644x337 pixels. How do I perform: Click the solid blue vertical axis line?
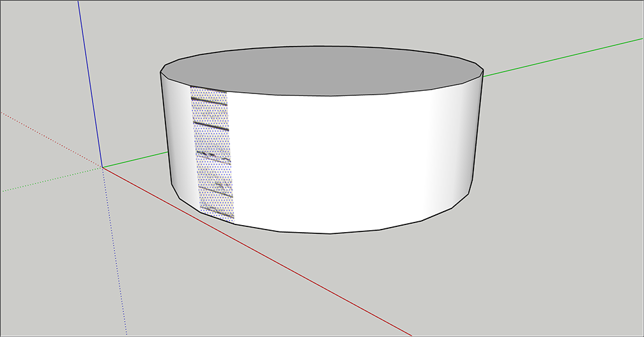pos(89,83)
